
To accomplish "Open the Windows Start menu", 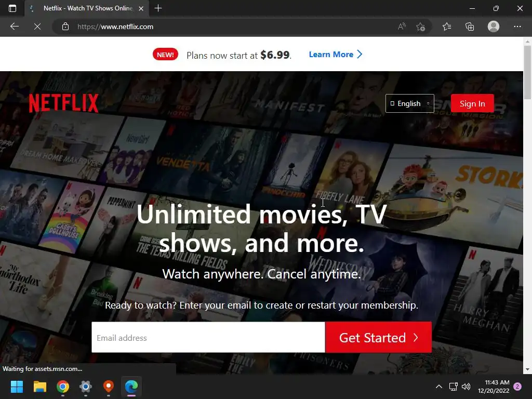I will [17, 387].
